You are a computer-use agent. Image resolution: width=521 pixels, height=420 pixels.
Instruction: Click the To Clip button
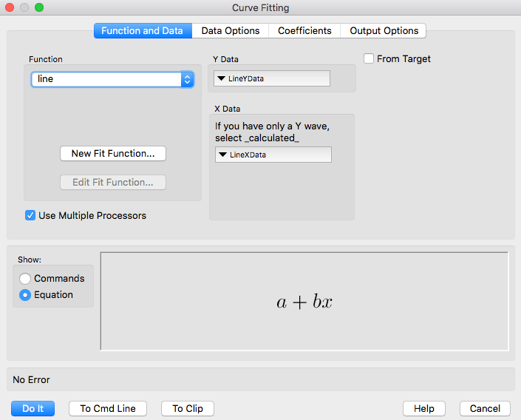pos(188,409)
